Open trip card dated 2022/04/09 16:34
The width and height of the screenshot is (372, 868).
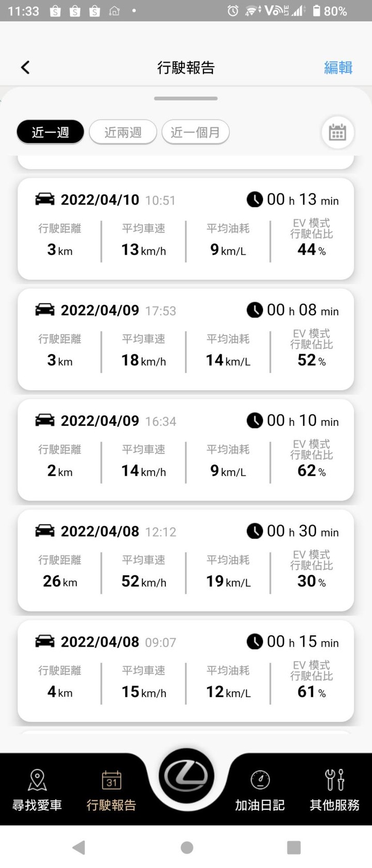[186, 449]
